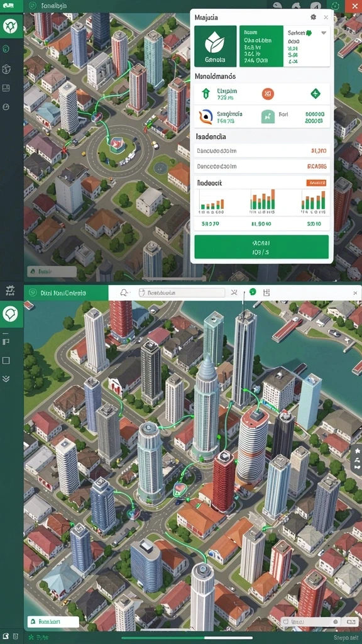Click the 'Uinjpim' label text
The width and height of the screenshot is (362, 644).
[226, 91]
